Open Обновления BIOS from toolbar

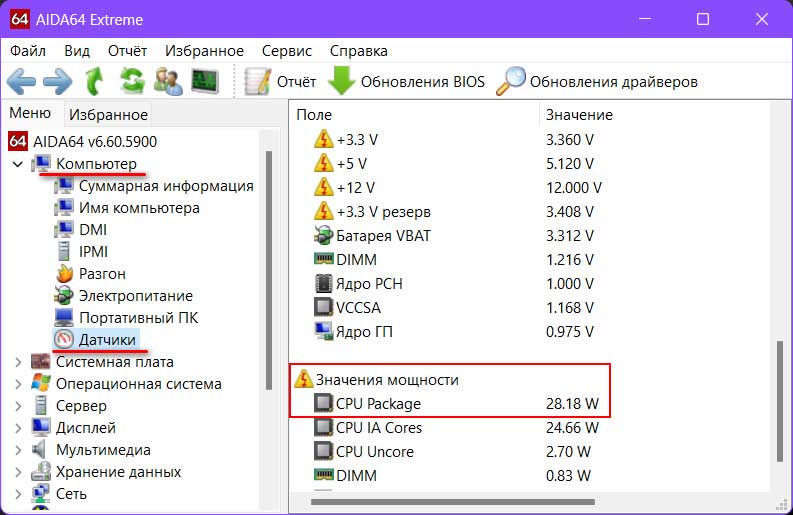(x=407, y=81)
